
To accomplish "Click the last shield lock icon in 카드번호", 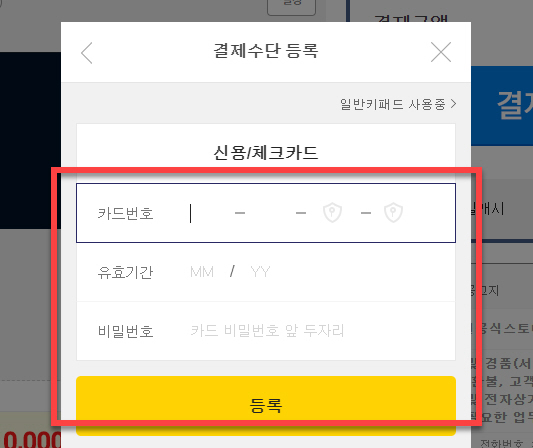I will pyautogui.click(x=393, y=212).
